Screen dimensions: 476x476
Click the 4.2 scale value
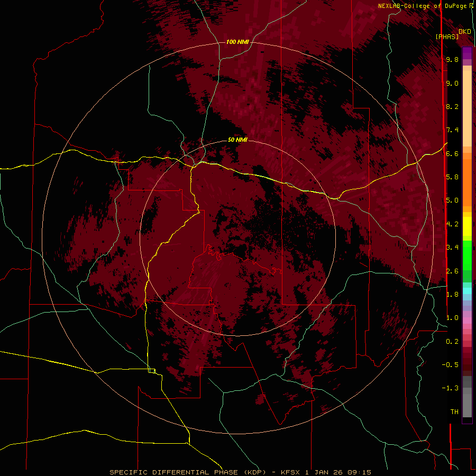click(452, 224)
